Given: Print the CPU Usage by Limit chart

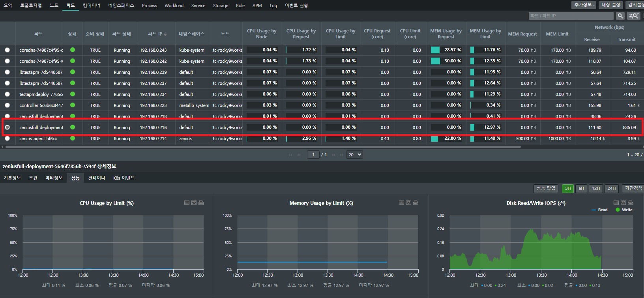Looking at the screenshot, I should 201,203.
